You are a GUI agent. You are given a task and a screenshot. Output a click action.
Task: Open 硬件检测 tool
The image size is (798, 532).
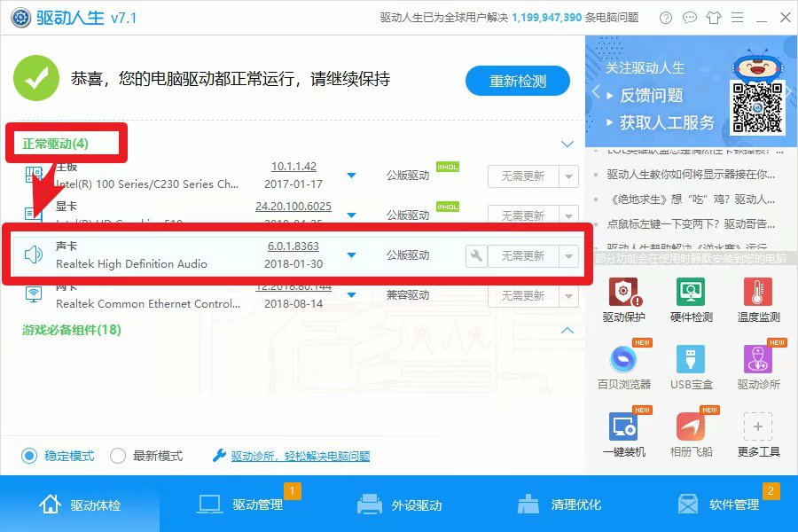click(691, 301)
